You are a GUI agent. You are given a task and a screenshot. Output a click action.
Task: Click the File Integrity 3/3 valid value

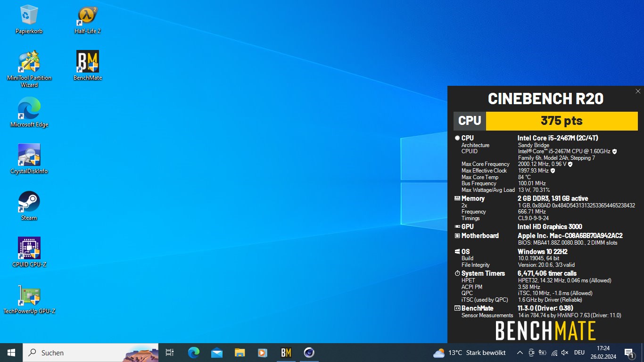click(x=546, y=265)
